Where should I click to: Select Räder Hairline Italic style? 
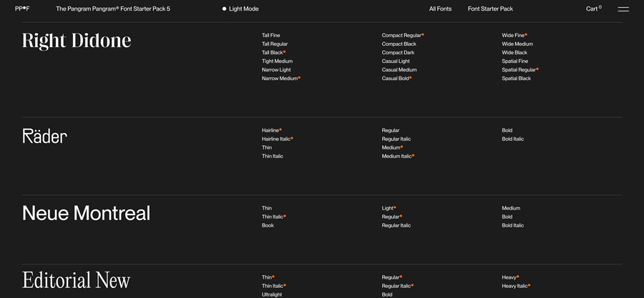tap(277, 139)
